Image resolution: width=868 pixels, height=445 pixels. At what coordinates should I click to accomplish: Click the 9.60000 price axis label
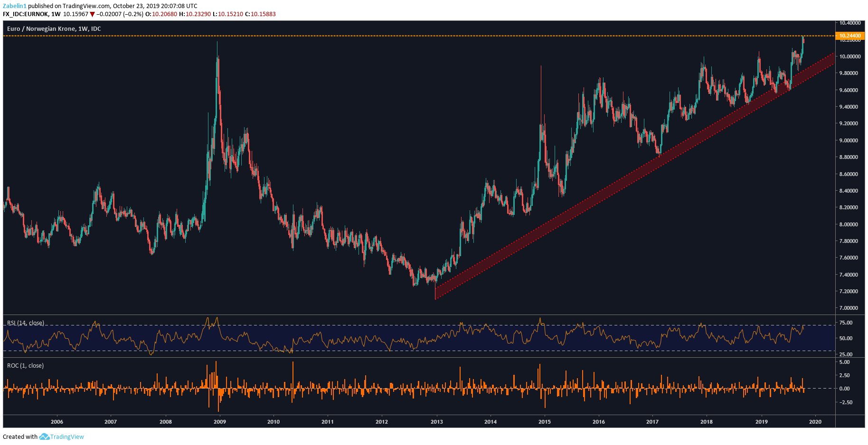coord(849,90)
